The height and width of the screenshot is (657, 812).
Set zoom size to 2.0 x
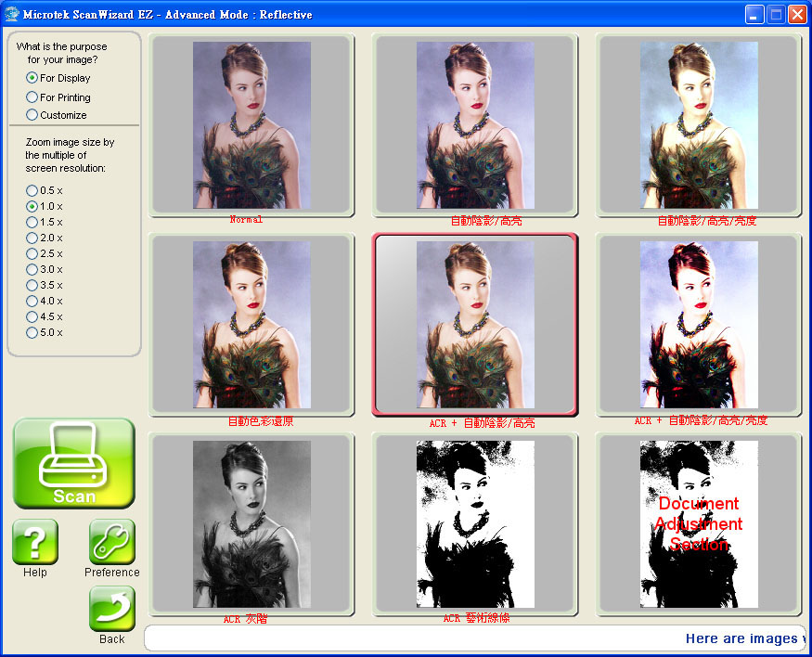pos(32,238)
